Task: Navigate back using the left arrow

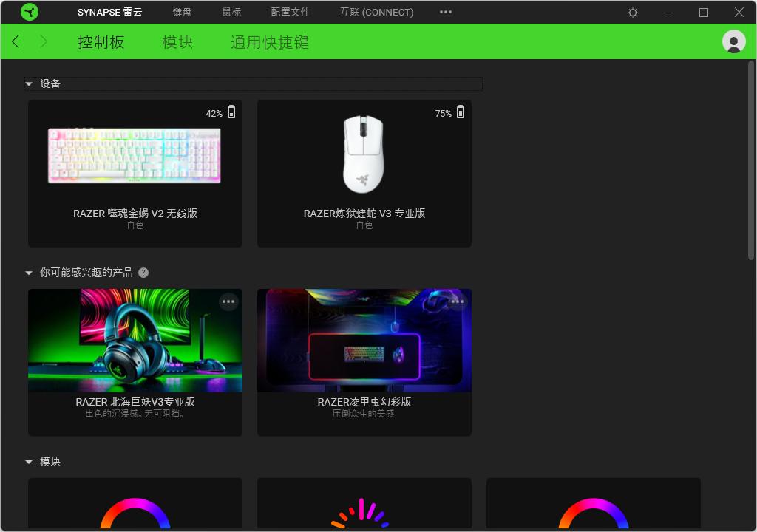Action: [x=15, y=41]
